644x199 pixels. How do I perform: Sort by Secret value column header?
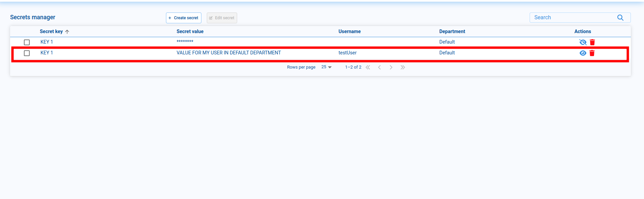pyautogui.click(x=190, y=31)
